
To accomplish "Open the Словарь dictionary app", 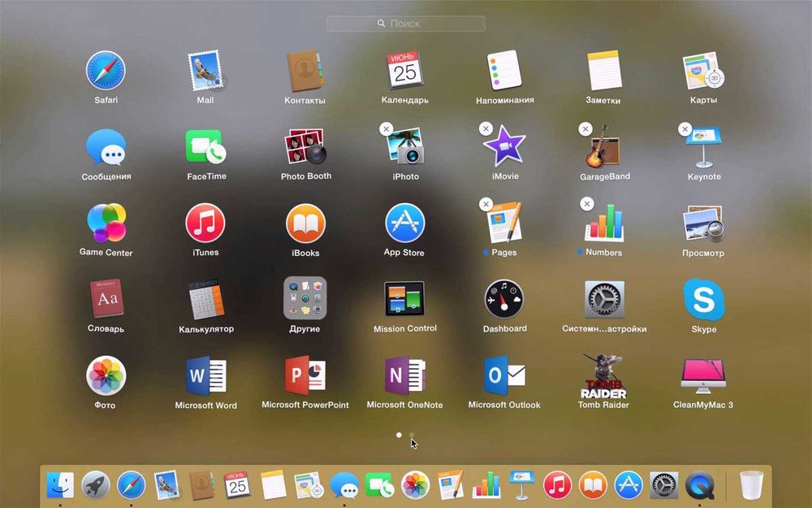I will (x=106, y=298).
